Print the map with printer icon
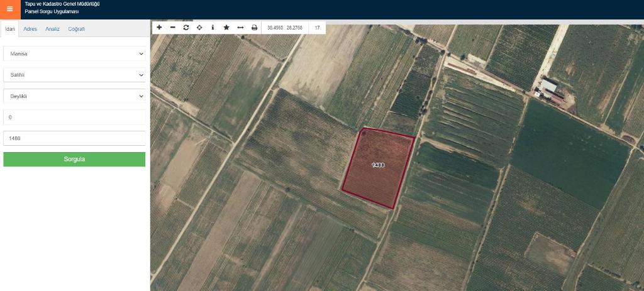The height and width of the screenshot is (291, 644). tap(254, 28)
